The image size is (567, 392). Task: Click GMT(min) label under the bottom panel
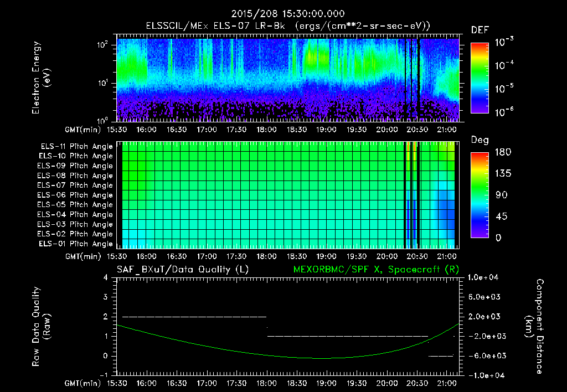click(x=83, y=383)
